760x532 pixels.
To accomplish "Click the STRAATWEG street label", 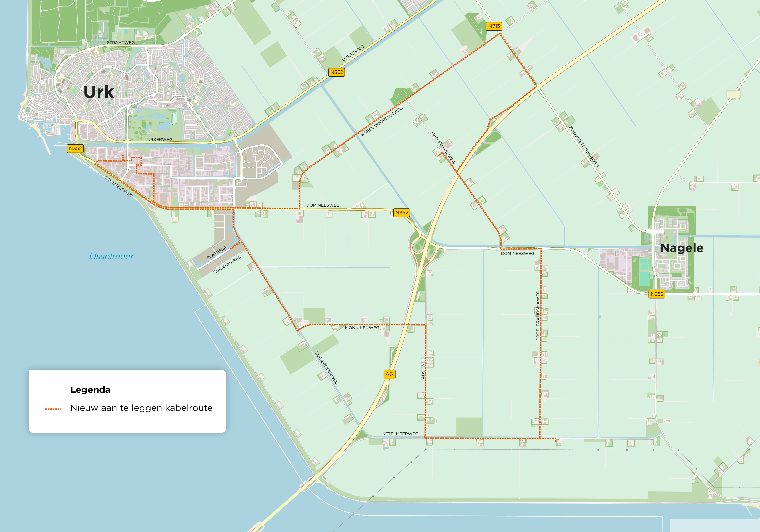I will [x=121, y=43].
